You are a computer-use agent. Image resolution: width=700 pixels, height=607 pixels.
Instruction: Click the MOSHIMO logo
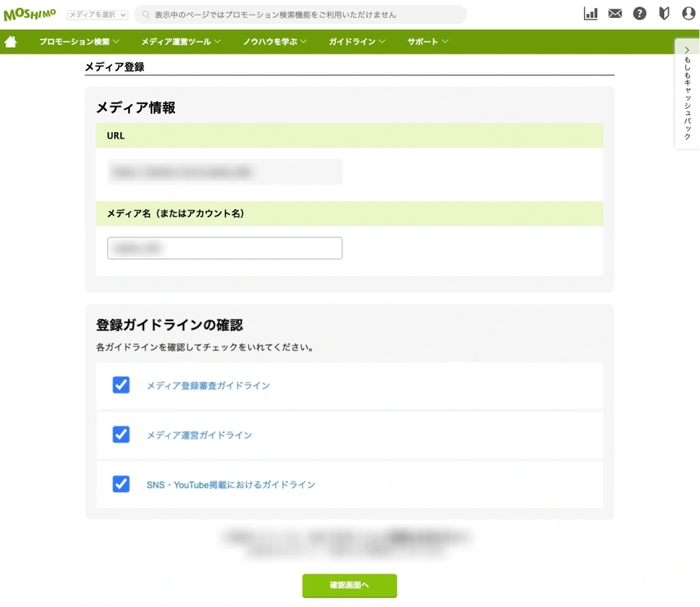[30, 14]
